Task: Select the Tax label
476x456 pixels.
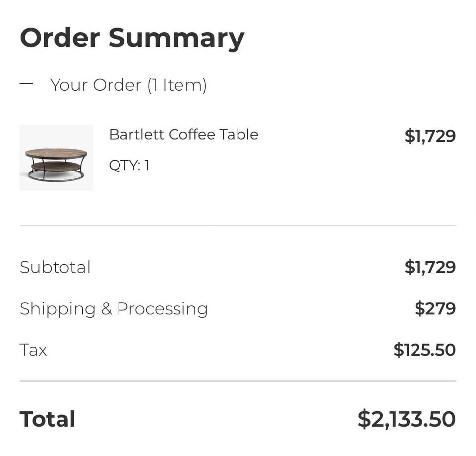Action: pyautogui.click(x=33, y=350)
